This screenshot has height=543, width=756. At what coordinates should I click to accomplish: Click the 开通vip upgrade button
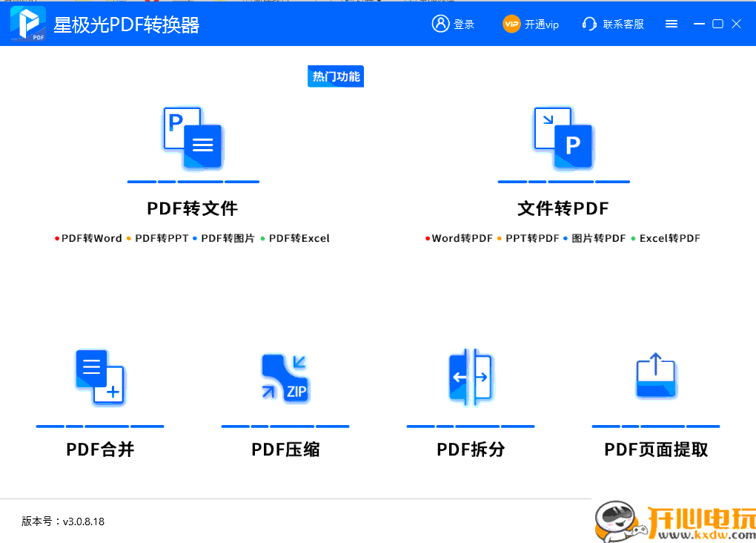541,24
